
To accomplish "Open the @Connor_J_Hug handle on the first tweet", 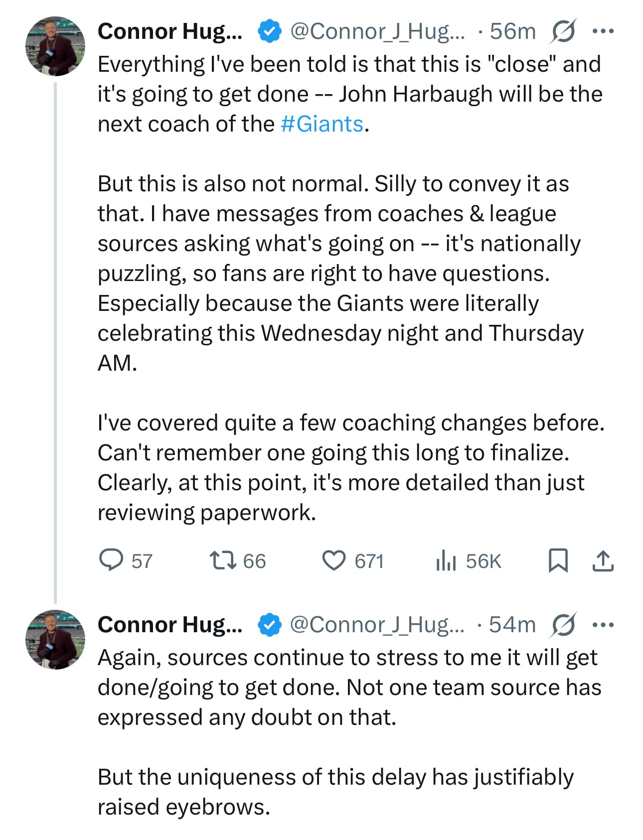I will pos(377,31).
